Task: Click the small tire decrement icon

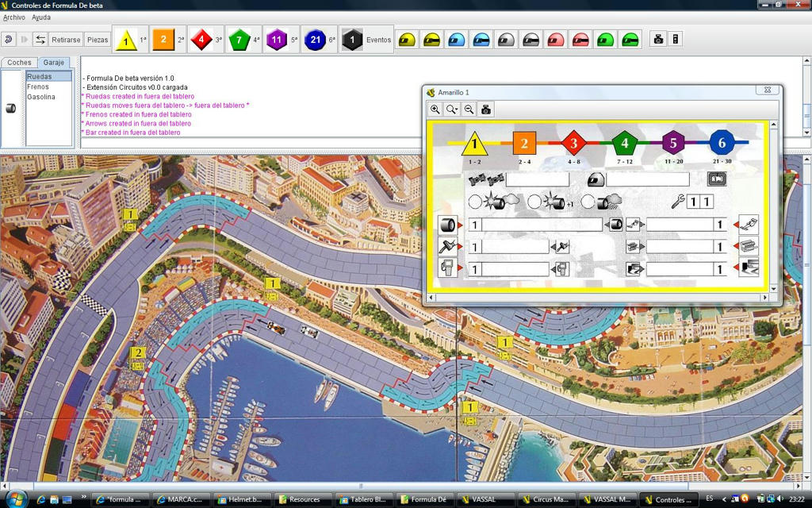Action: tap(615, 225)
